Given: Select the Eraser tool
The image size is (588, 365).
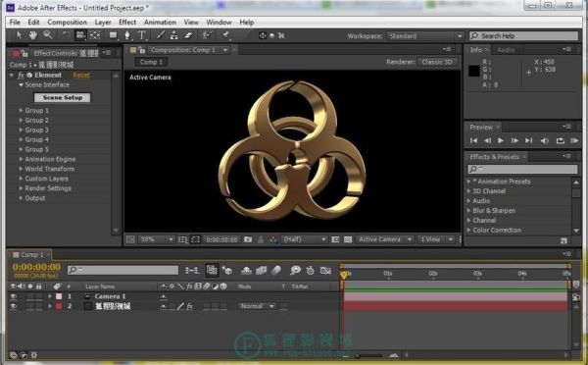Looking at the screenshot, I should [x=188, y=35].
